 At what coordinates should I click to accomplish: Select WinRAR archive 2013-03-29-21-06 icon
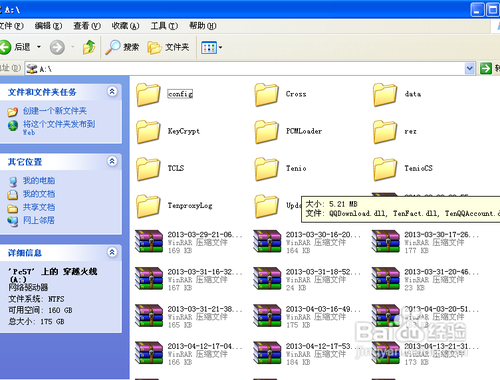(x=149, y=241)
